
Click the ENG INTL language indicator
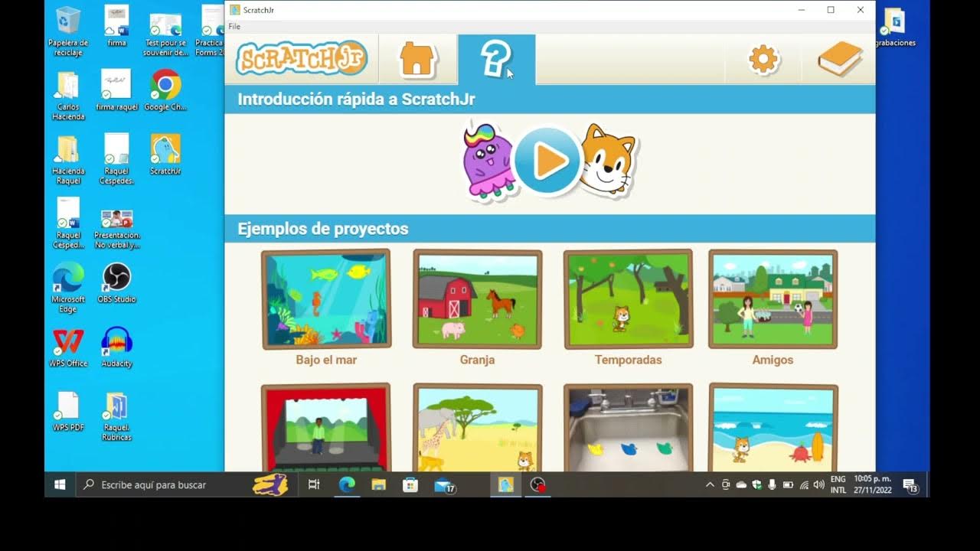tap(838, 484)
